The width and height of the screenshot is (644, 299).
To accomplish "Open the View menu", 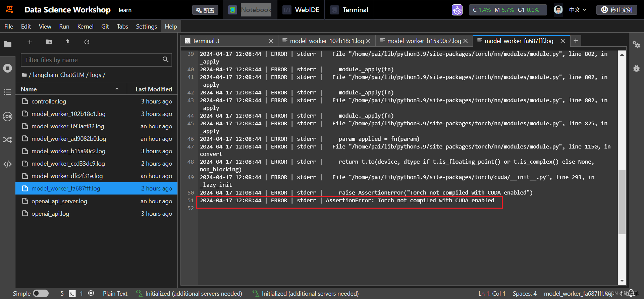I will [45, 26].
